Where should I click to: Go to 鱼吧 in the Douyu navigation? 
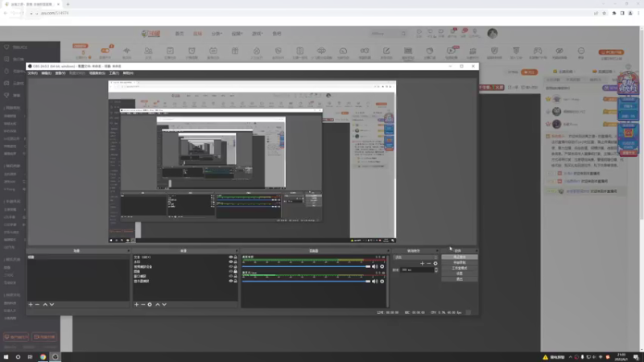(277, 34)
